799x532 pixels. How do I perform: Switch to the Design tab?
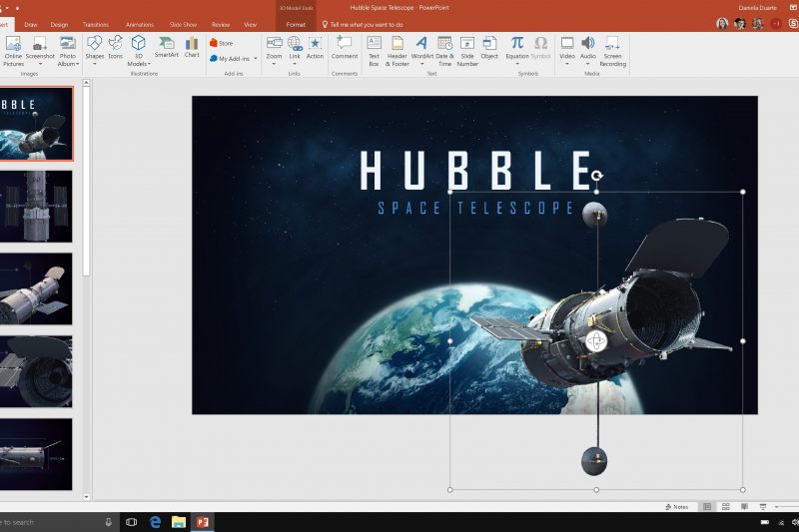point(59,24)
